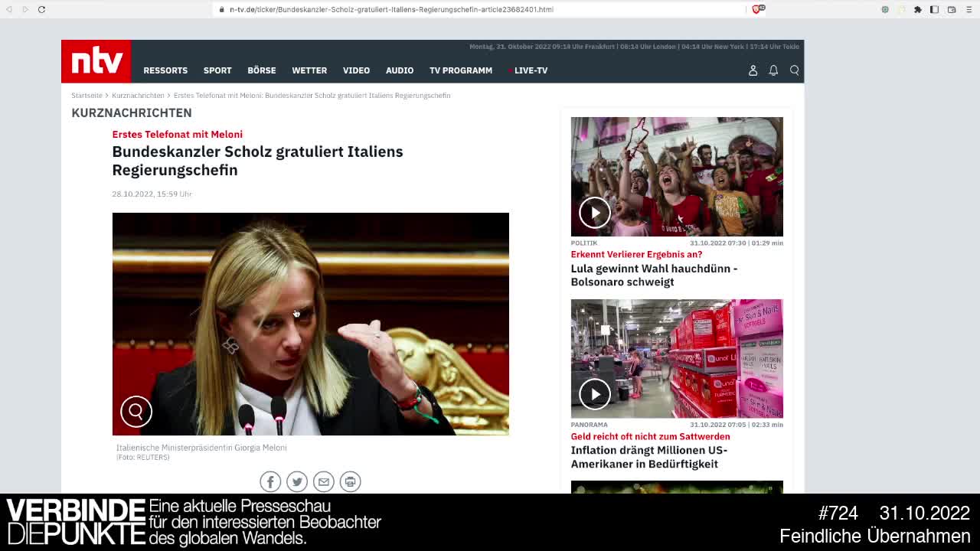The width and height of the screenshot is (980, 551).
Task: Open the browser hamburger menu
Action: [969, 9]
